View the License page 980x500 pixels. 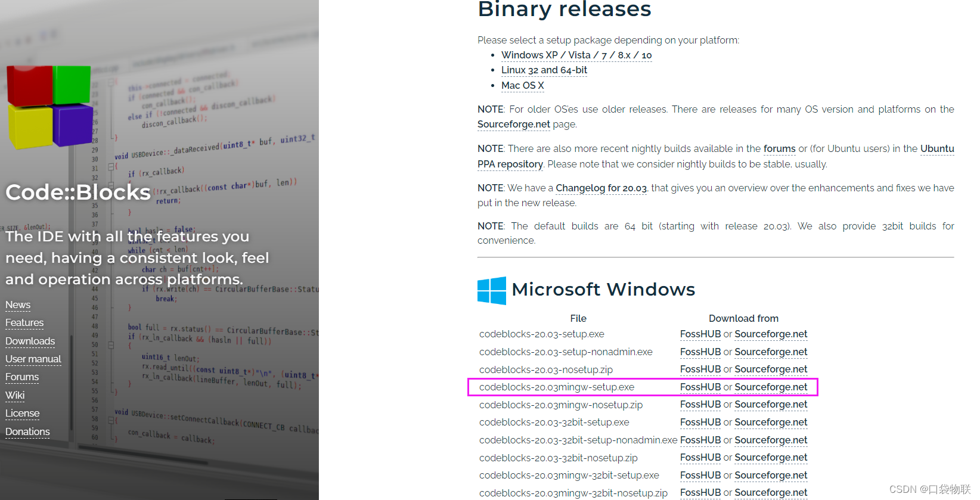pos(23,414)
